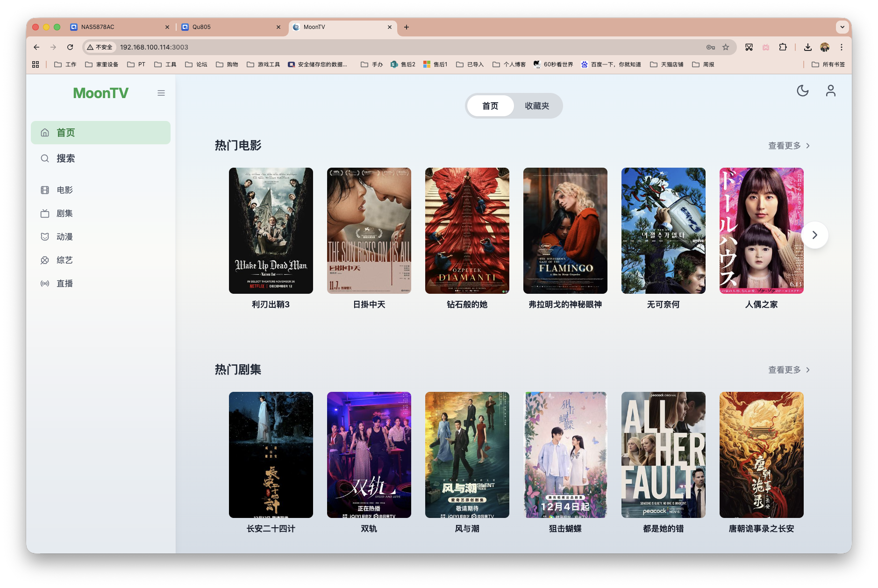Expand 查看更多 for 热门剧集

789,370
